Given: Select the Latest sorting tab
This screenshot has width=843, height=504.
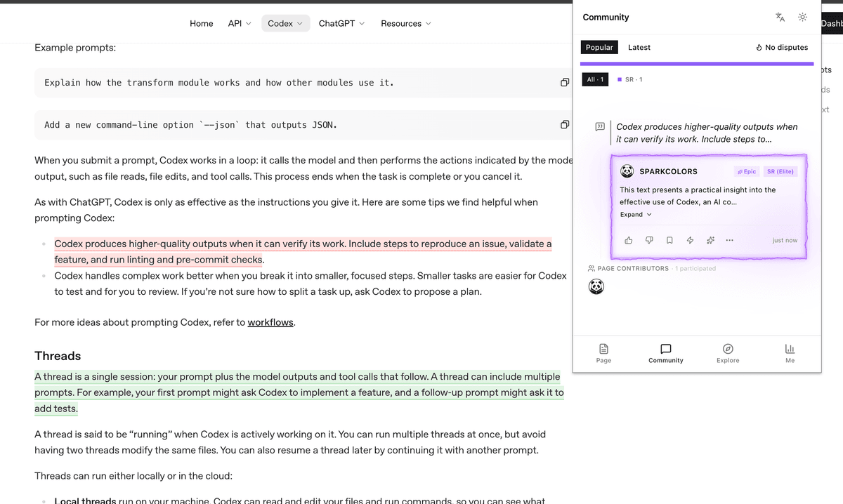Looking at the screenshot, I should click(x=639, y=48).
